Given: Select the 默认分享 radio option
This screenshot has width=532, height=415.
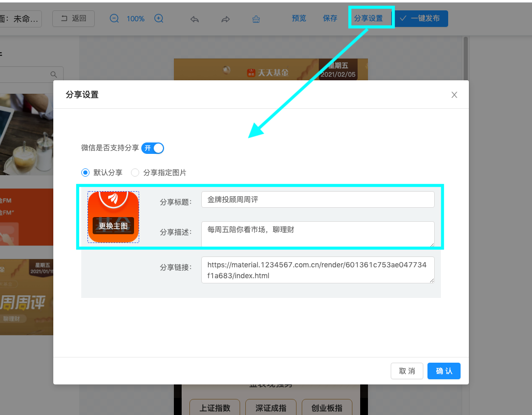Looking at the screenshot, I should 85,173.
